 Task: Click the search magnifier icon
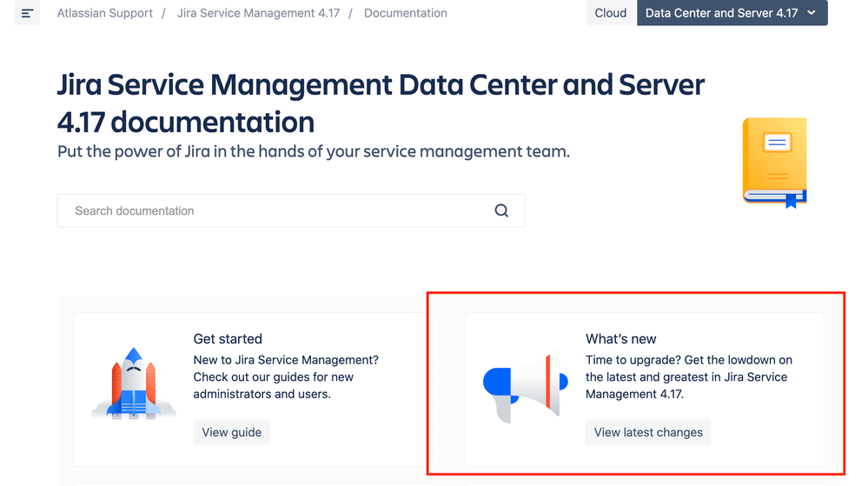pos(501,210)
